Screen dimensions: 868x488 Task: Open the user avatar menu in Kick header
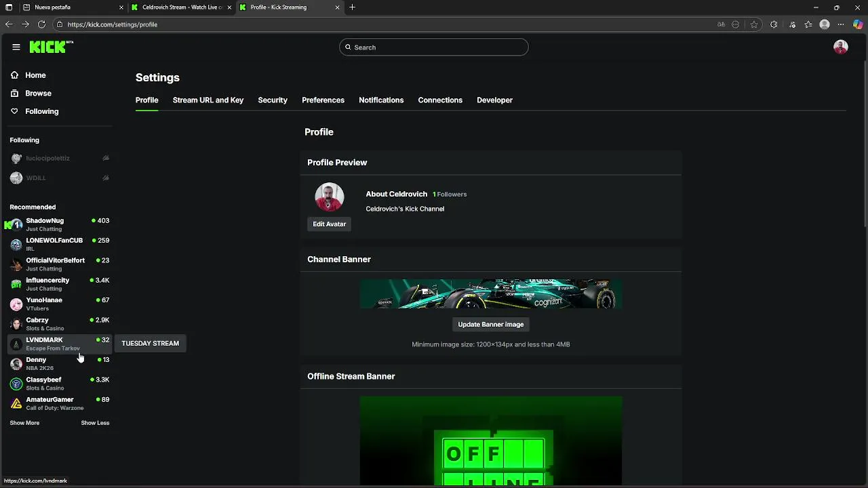pyautogui.click(x=840, y=47)
